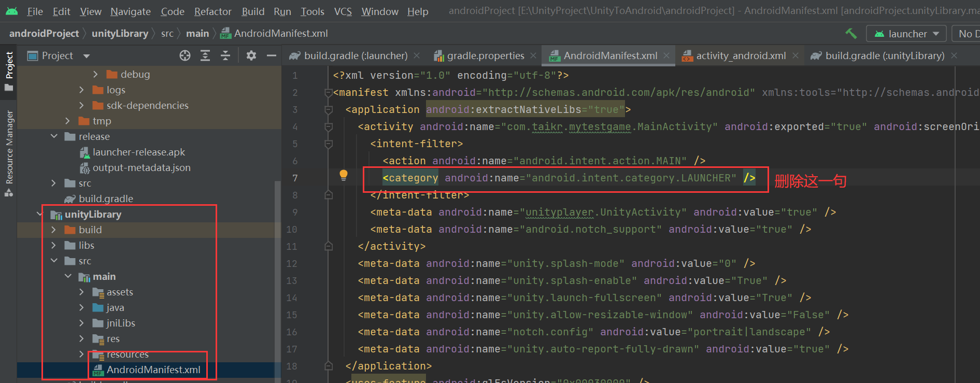Switch to gradle.properties tab

[486, 56]
